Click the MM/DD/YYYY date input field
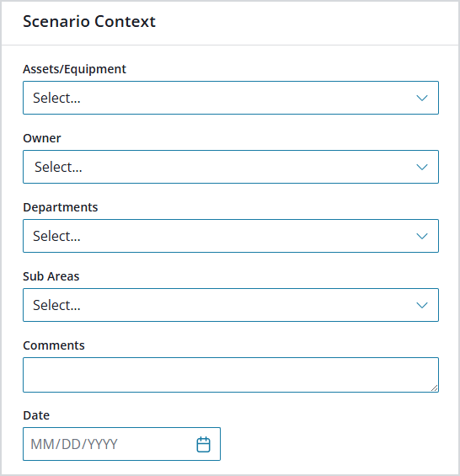The height and width of the screenshot is (476, 460). pos(121,444)
